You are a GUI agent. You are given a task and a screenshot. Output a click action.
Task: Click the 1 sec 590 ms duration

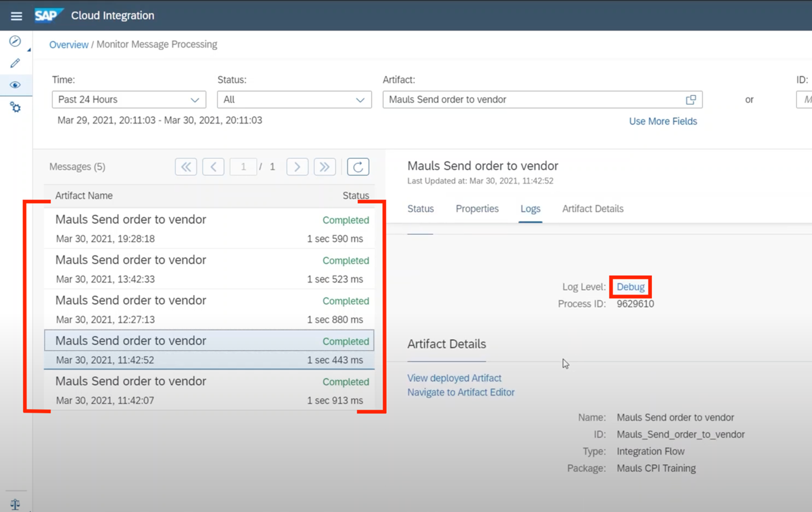(335, 239)
